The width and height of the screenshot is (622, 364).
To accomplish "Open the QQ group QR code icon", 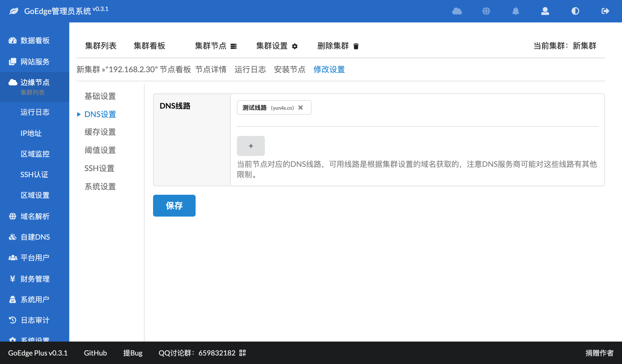I will (242, 353).
